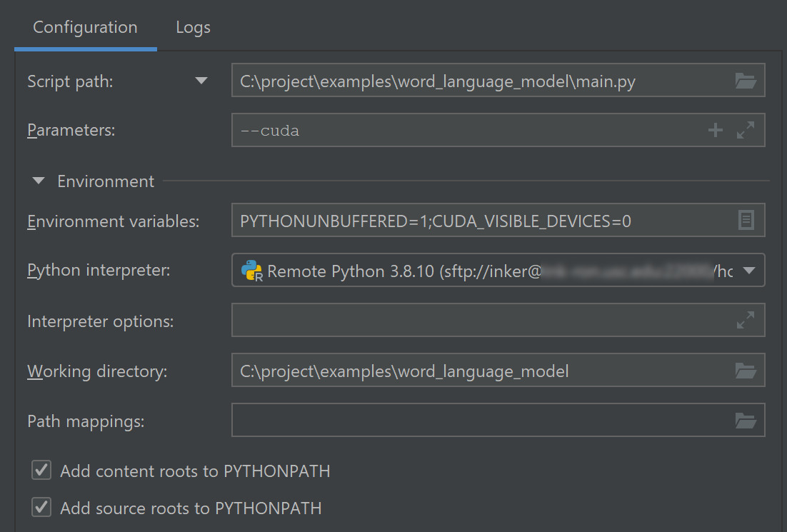Click the Parameters field with --cuda

tap(498, 131)
